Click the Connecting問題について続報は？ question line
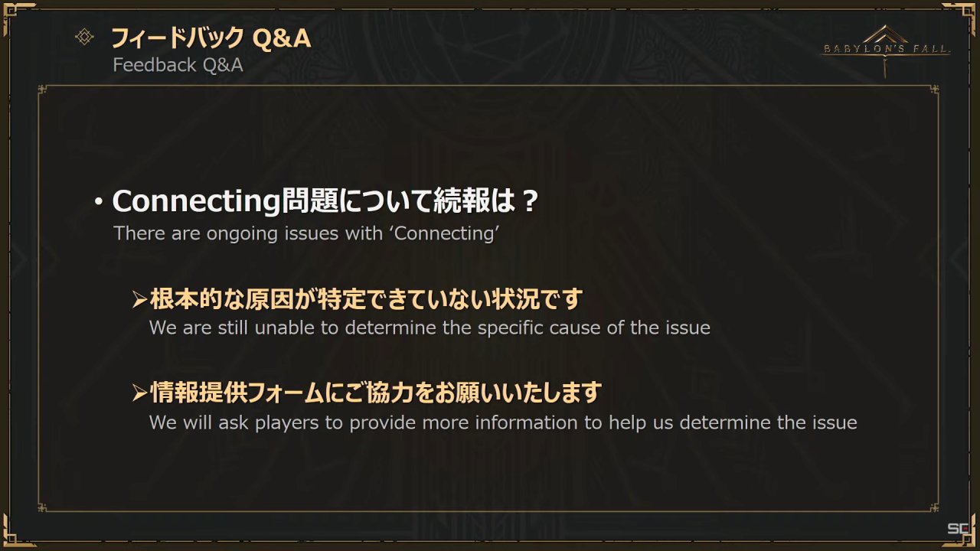The image size is (980, 551). point(327,202)
